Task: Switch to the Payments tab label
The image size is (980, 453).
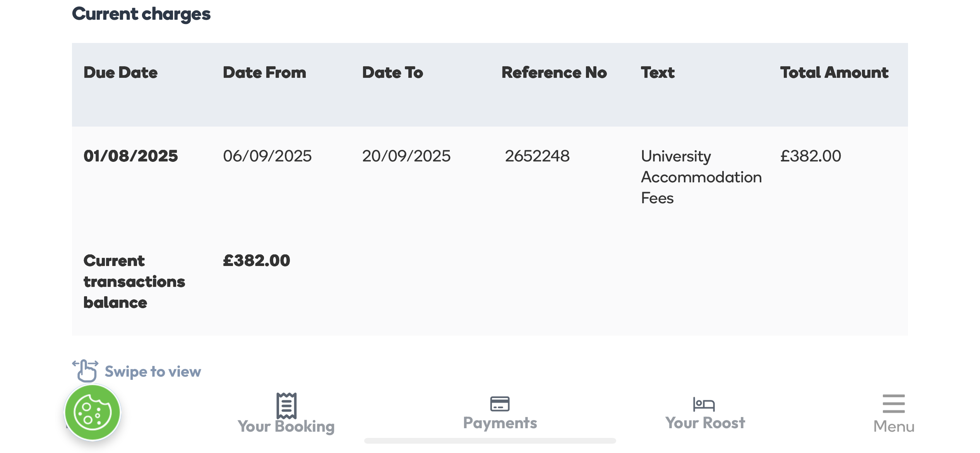Action: [x=500, y=423]
